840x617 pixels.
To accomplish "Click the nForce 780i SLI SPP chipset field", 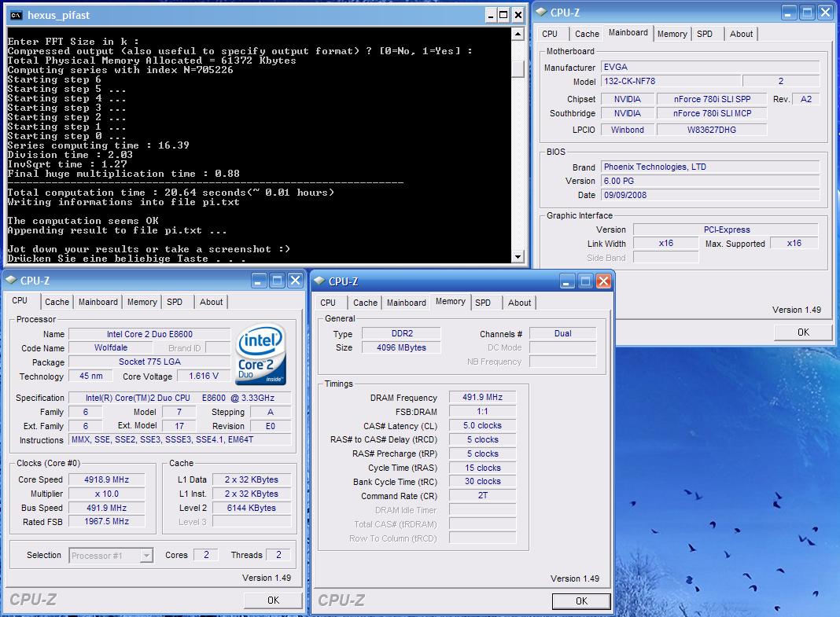I will [712, 99].
